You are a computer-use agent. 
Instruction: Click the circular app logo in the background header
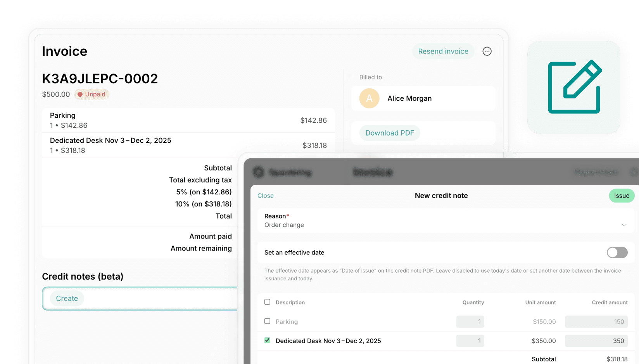(x=258, y=172)
